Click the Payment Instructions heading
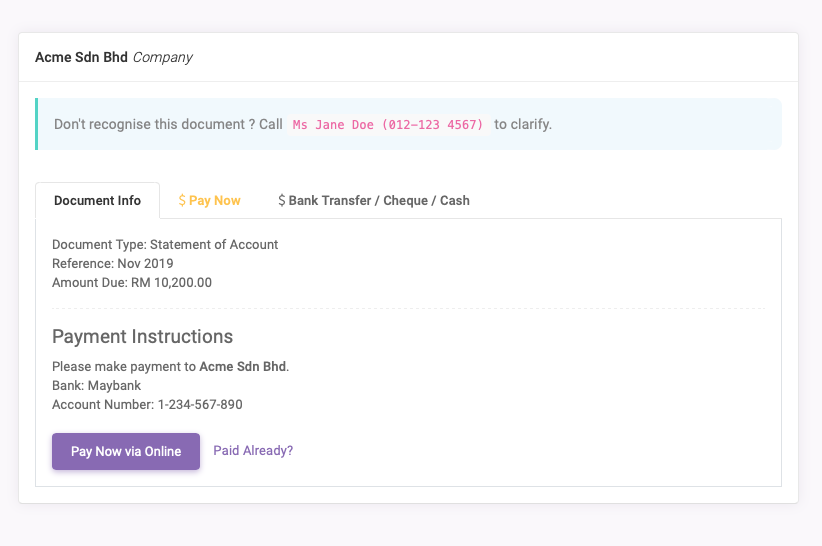This screenshot has width=822, height=546. tap(143, 336)
